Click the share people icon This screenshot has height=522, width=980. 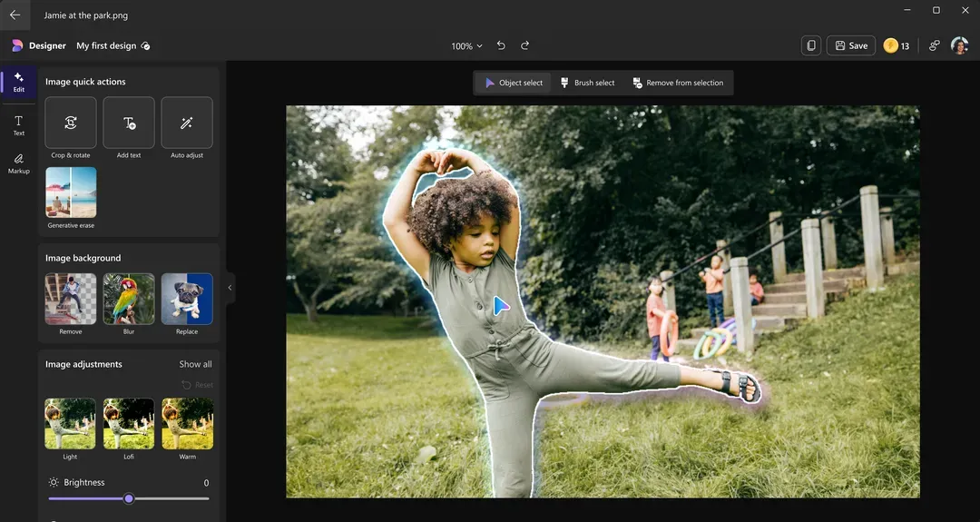tap(935, 45)
